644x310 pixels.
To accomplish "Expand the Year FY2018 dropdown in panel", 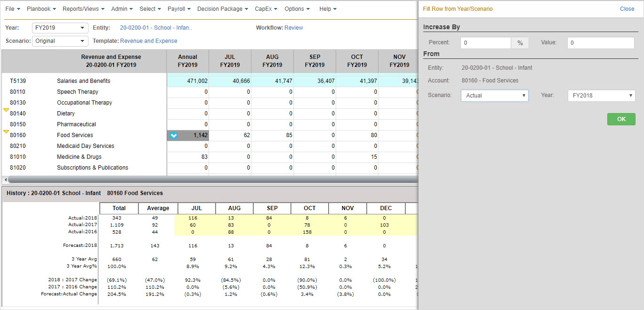I will click(x=601, y=96).
